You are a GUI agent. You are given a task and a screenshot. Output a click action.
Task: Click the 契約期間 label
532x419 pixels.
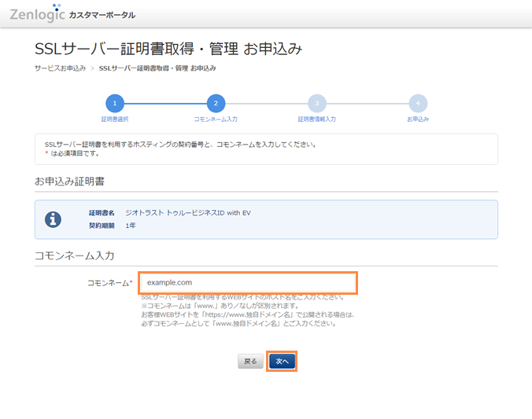102,226
